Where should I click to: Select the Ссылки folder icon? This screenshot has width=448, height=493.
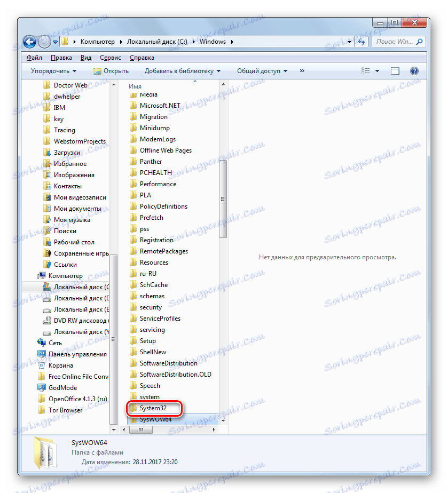[47, 265]
